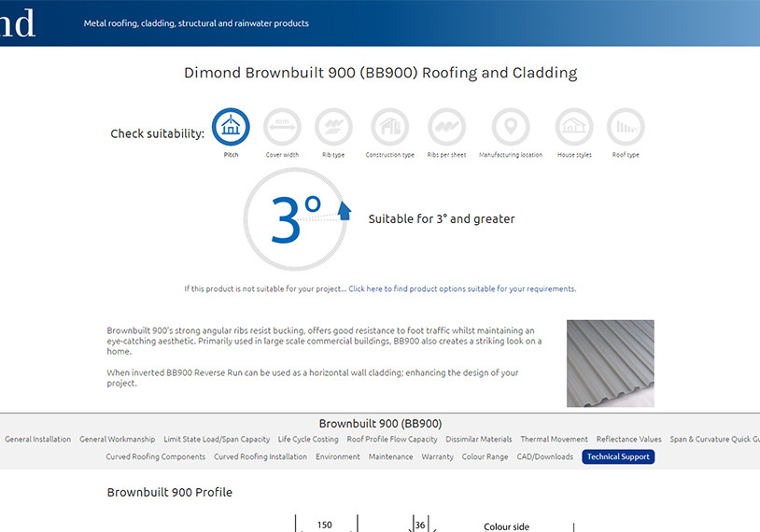
Task: Open the Warranty section
Action: pos(437,456)
